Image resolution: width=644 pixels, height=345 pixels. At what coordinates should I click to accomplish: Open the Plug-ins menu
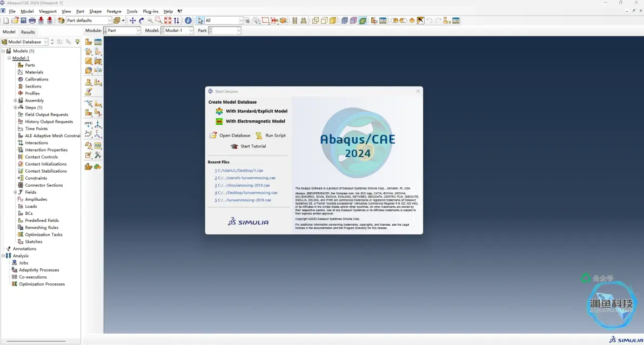pyautogui.click(x=150, y=11)
